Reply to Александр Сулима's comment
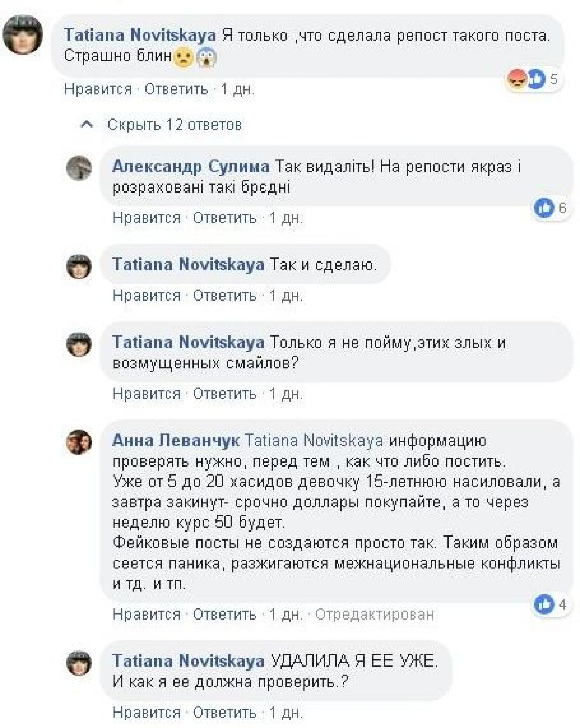580x728 pixels. click(x=224, y=218)
